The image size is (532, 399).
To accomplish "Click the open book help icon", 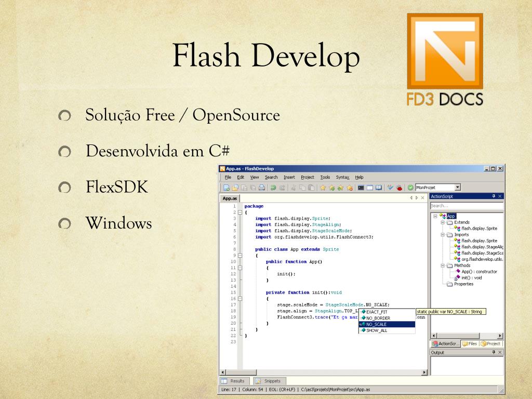I will click(379, 188).
